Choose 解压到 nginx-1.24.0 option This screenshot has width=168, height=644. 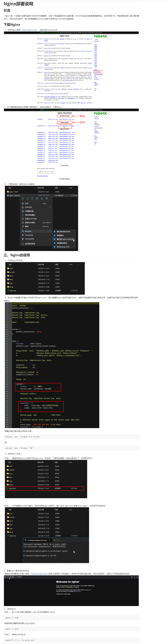[65, 239]
